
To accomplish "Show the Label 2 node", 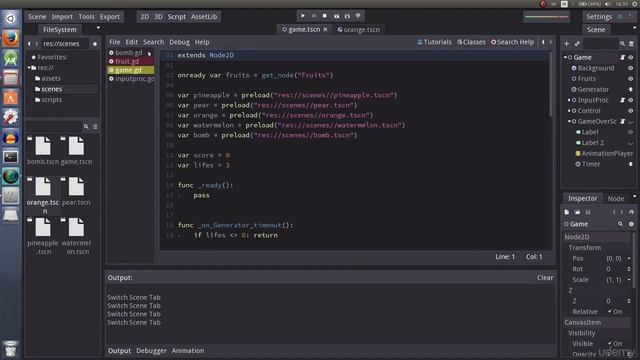I will (631, 143).
